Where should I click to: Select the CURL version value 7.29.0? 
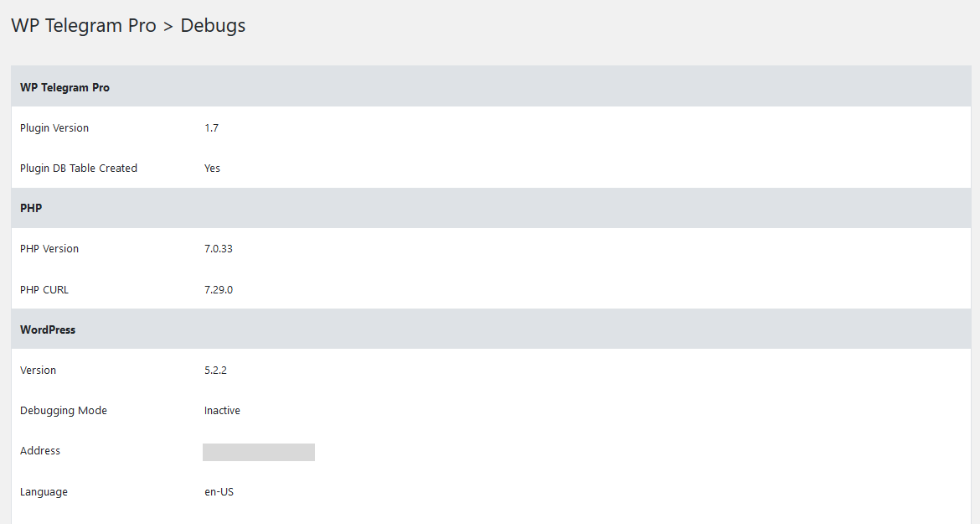(218, 289)
